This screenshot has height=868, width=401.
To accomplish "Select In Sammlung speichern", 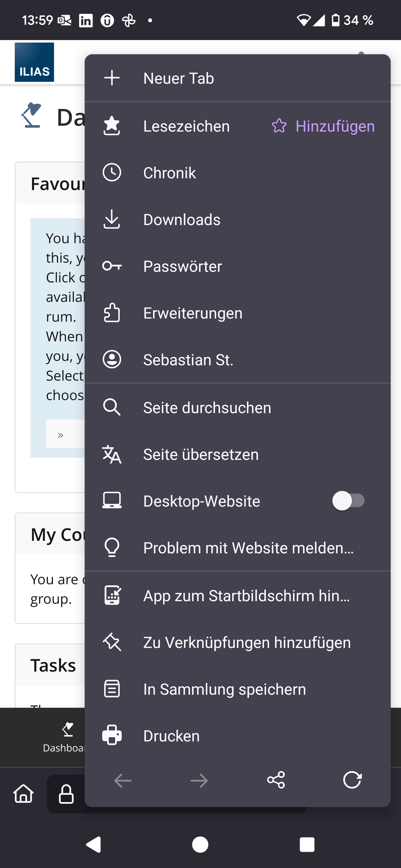I will 224,689.
